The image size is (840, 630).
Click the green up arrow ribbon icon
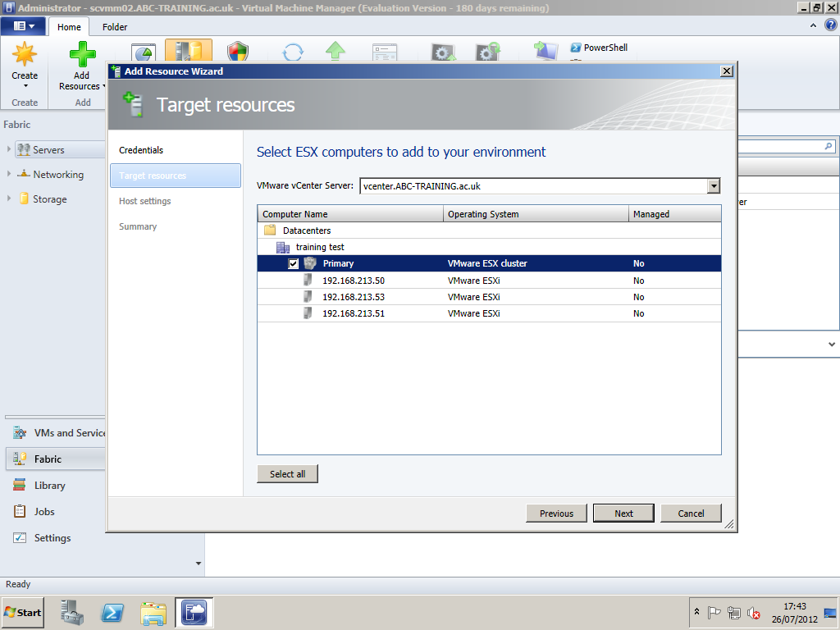(x=336, y=52)
